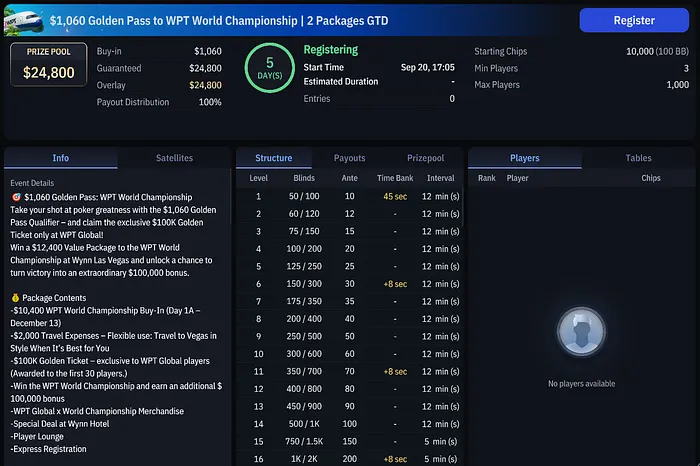Click the Payout Distribution 100% value
Image resolution: width=700 pixels, height=466 pixels.
(210, 102)
